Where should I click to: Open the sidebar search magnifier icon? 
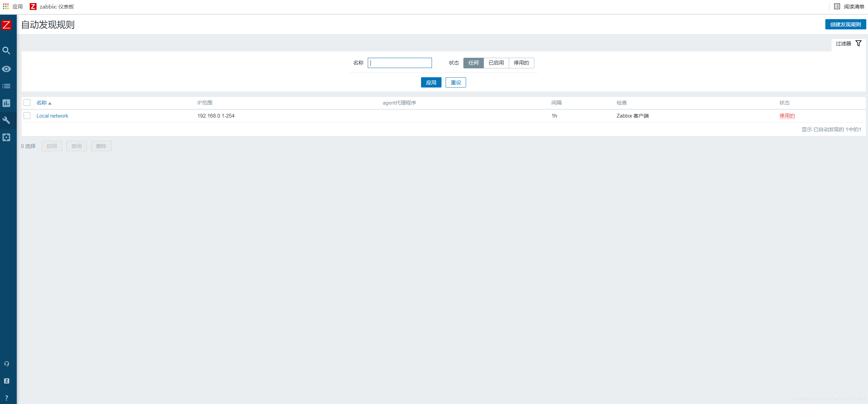pos(6,51)
